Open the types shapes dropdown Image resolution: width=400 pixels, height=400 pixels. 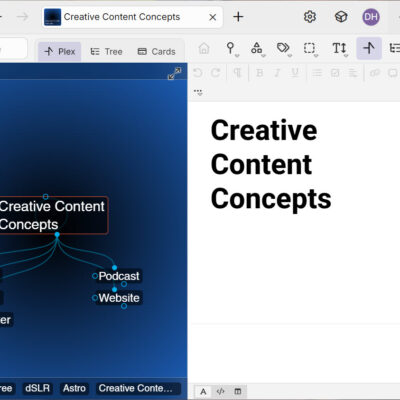257,49
